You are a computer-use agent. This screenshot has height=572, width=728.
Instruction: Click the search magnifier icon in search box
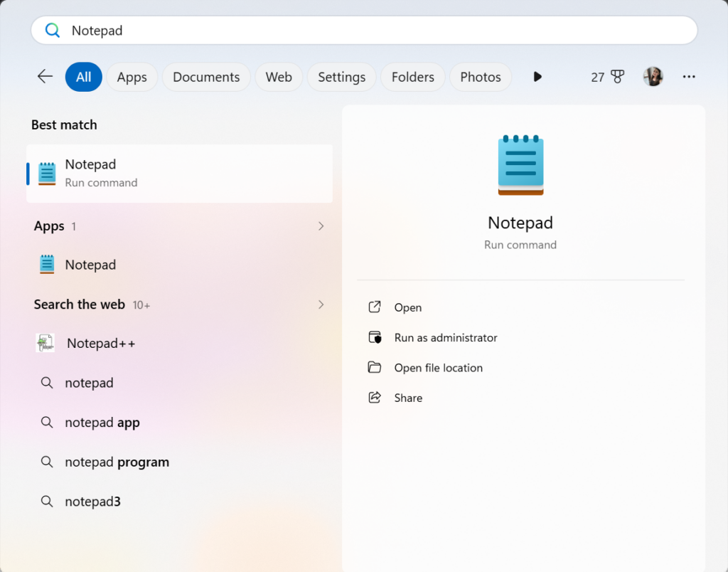(x=53, y=31)
